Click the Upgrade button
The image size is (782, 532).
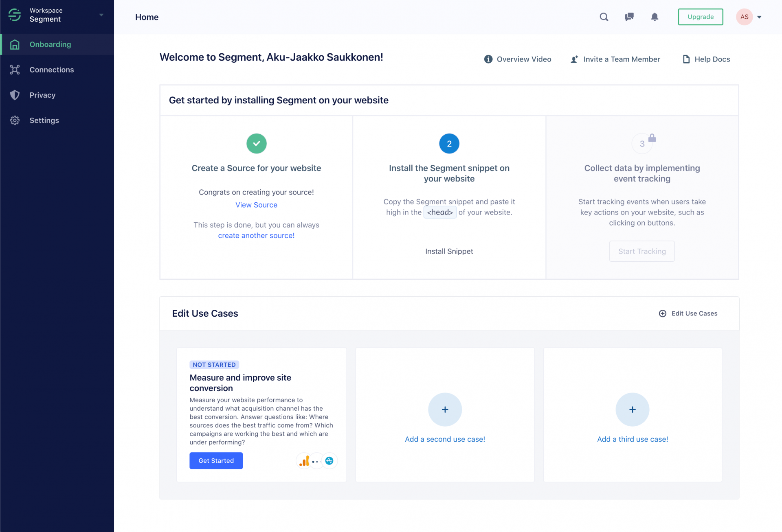(x=700, y=17)
